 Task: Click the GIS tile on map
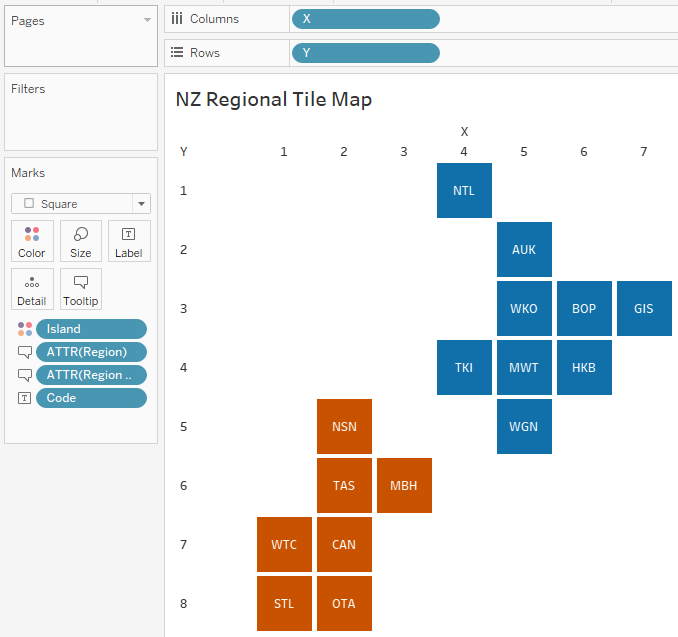[644, 309]
